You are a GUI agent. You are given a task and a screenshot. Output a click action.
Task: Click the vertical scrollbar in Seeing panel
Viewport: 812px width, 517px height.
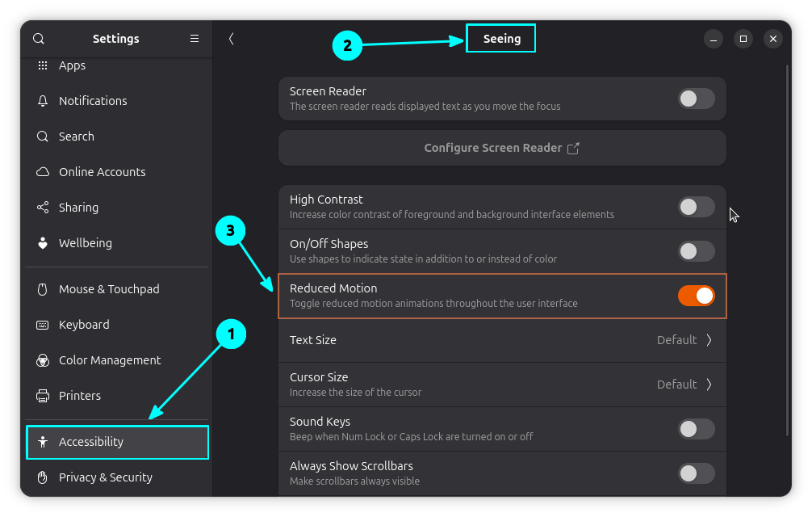[x=787, y=250]
